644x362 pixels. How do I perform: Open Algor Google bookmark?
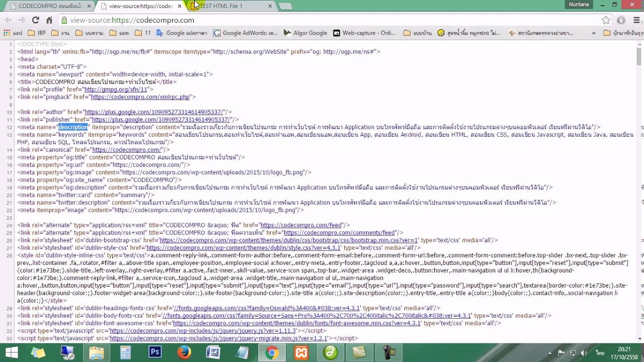305,33
